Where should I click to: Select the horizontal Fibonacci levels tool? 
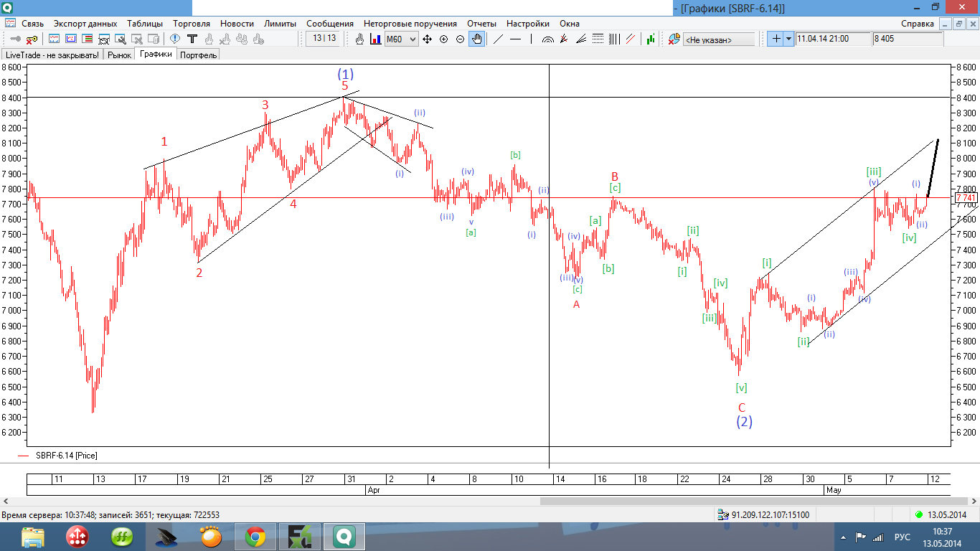coord(598,39)
